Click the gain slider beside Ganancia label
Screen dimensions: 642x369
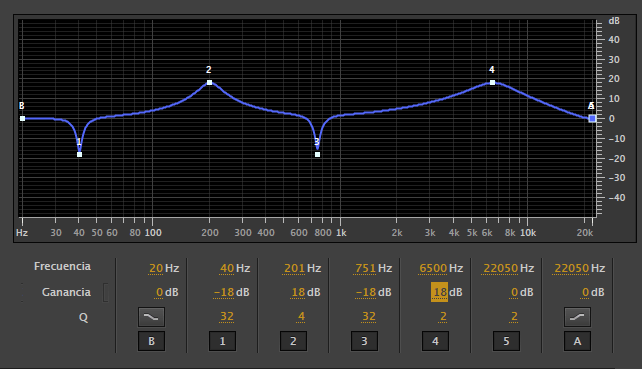(106, 292)
